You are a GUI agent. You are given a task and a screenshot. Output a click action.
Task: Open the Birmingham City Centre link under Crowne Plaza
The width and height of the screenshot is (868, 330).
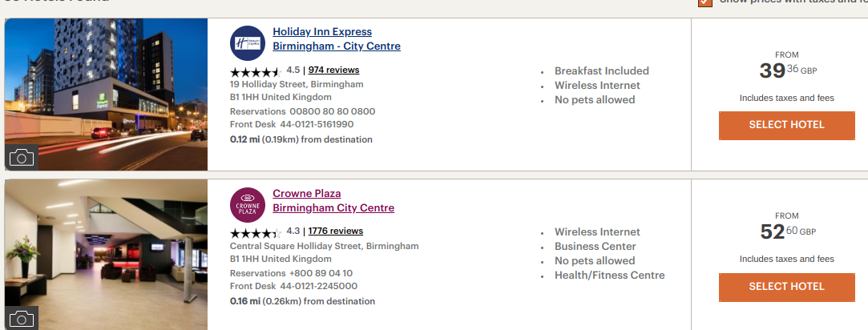(x=333, y=208)
